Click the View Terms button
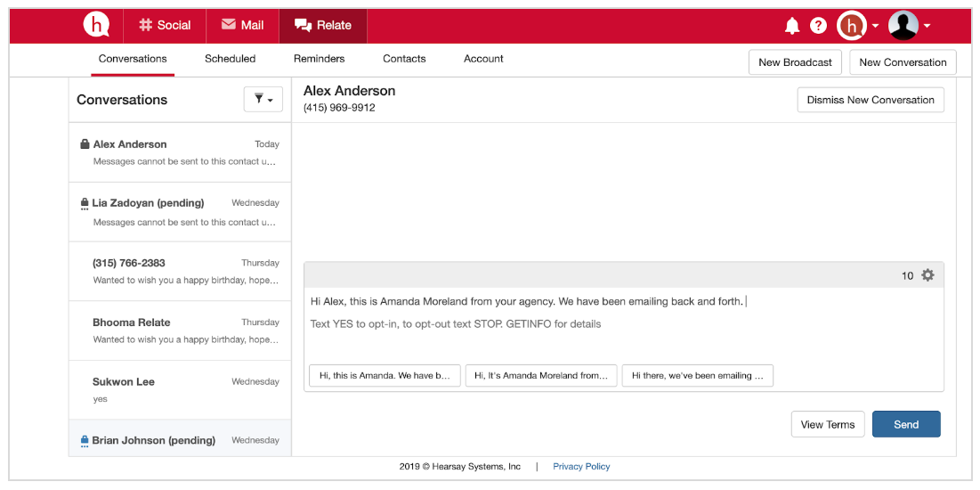Image resolution: width=980 pixels, height=490 pixels. pyautogui.click(x=828, y=424)
